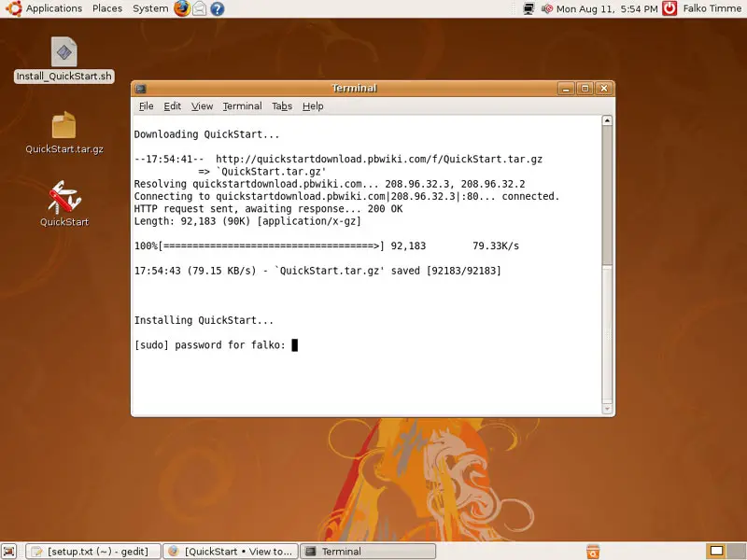Image resolution: width=747 pixels, height=560 pixels.
Task: Open the help icon in top panel
Action: pyautogui.click(x=218, y=8)
